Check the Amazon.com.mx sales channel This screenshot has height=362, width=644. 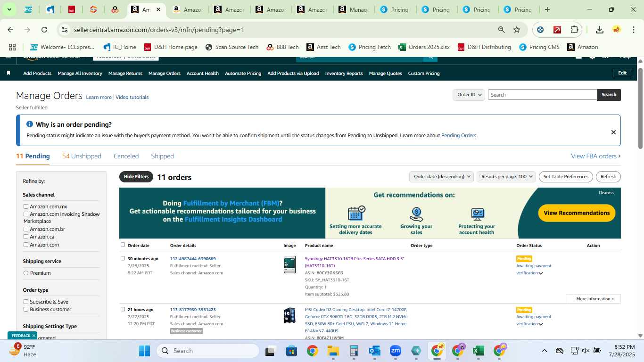coord(26,206)
